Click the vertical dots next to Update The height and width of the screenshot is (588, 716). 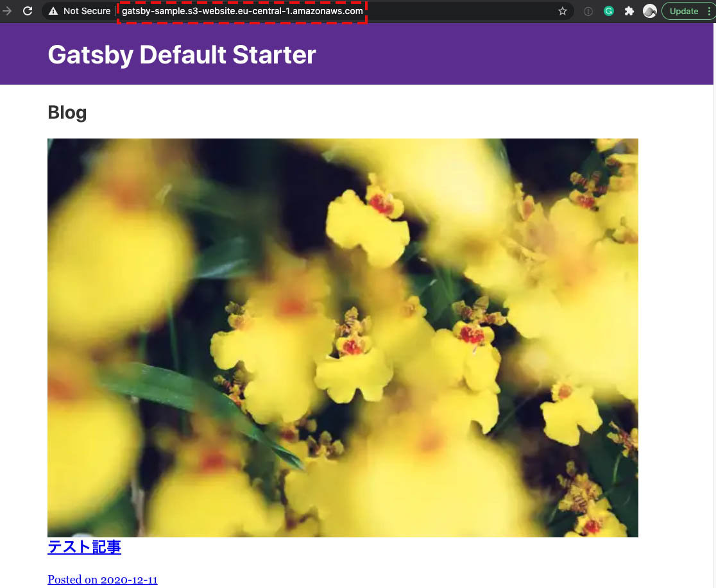[x=710, y=11]
